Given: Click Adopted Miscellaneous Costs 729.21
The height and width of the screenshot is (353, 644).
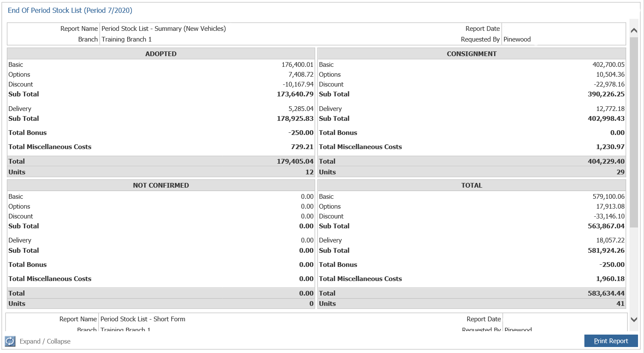Looking at the screenshot, I should 302,147.
